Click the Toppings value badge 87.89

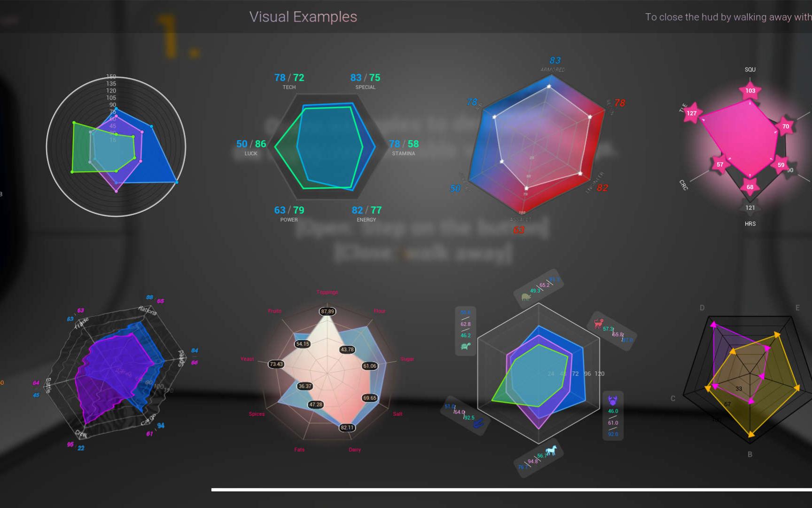tap(328, 311)
